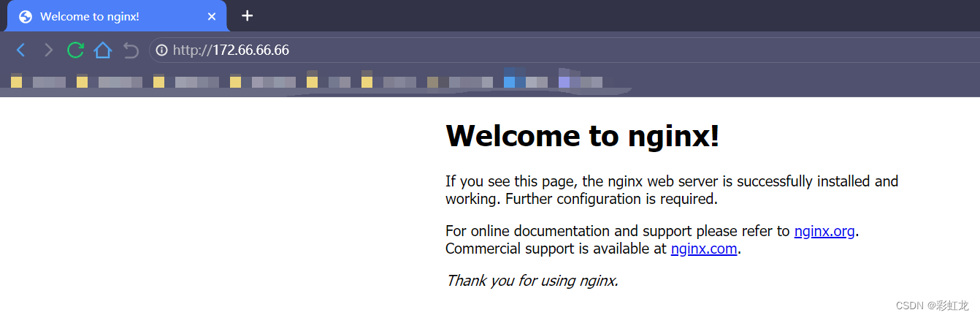Screen dimensions: 980x318
Task: Click the globe favicon on the tab
Action: coord(26,16)
